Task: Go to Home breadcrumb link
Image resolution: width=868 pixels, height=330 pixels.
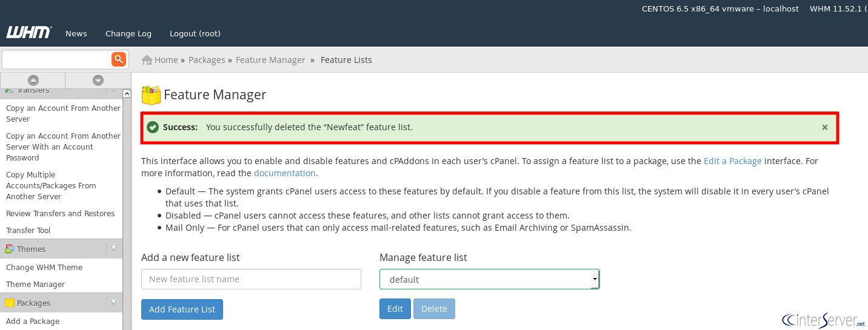Action: coord(166,60)
